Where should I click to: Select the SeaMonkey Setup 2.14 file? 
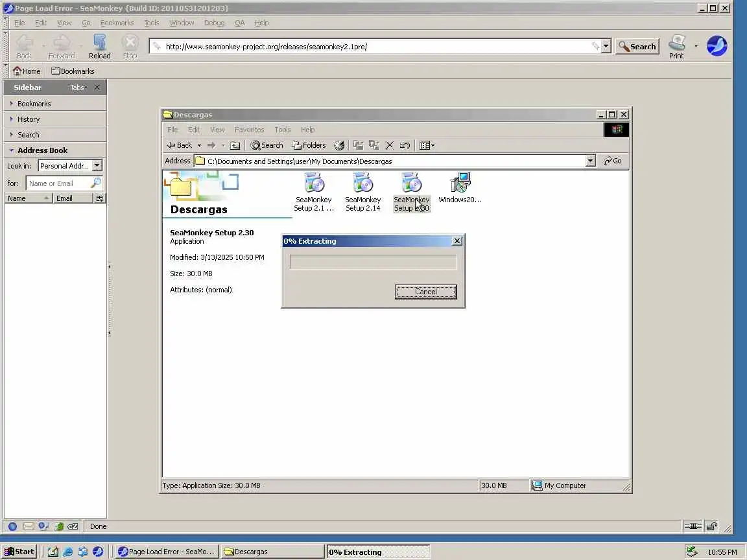click(363, 192)
